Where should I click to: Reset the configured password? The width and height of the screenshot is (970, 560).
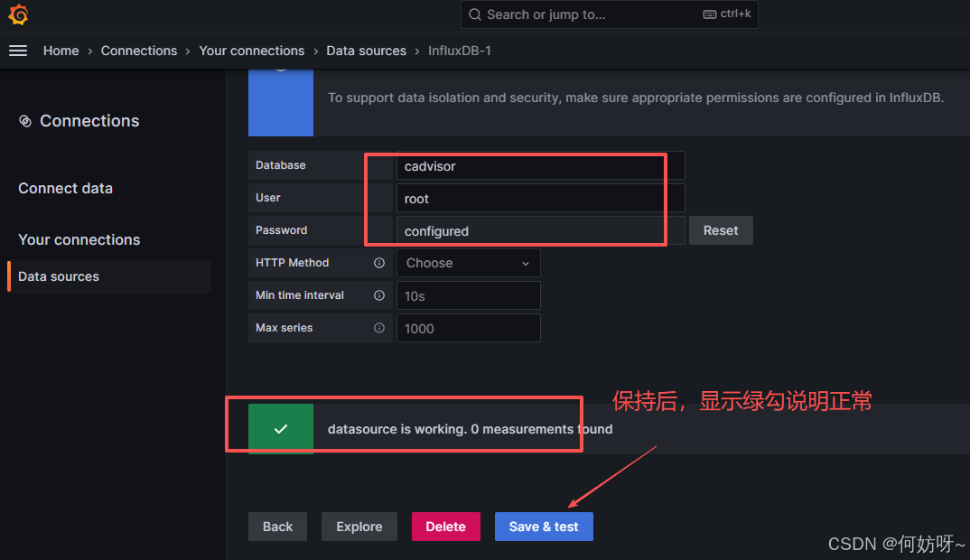click(x=721, y=230)
